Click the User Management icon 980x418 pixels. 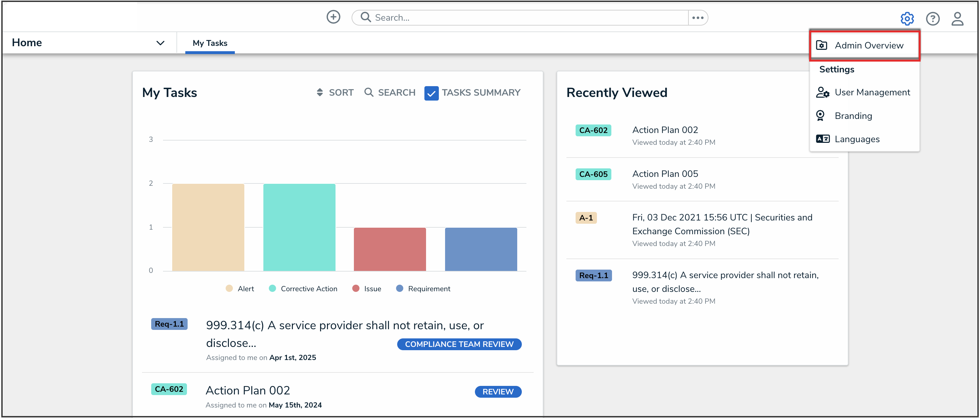point(823,92)
